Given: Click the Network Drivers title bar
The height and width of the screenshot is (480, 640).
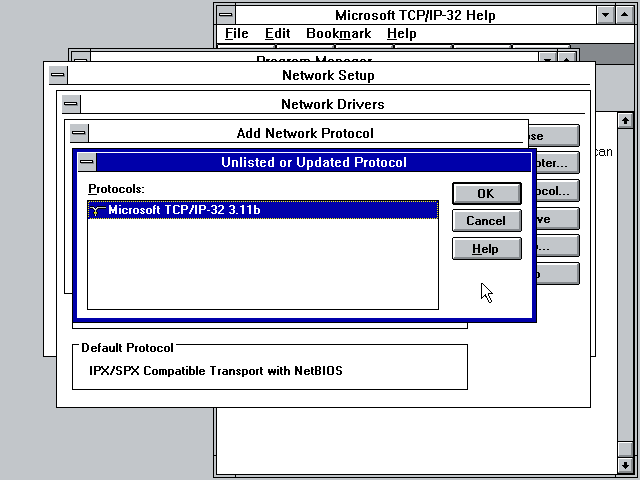Looking at the screenshot, I should [x=333, y=104].
